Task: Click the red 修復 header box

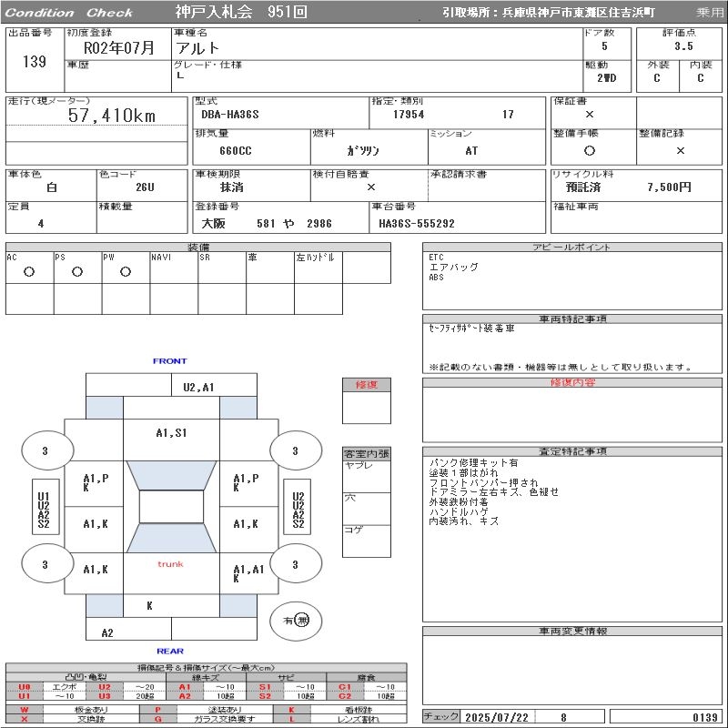Action: pyautogui.click(x=366, y=385)
